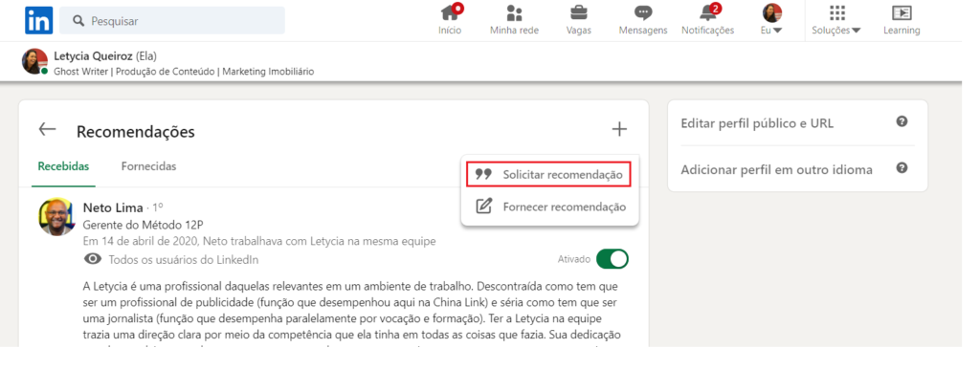This screenshot has width=980, height=392.
Task: Open Neto Lima's profile photo
Action: click(56, 217)
